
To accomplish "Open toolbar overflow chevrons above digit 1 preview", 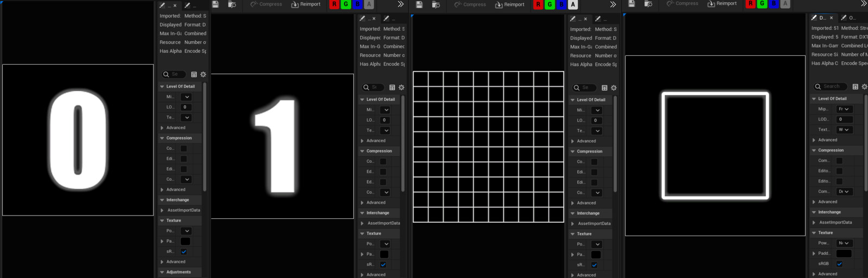I will (400, 4).
